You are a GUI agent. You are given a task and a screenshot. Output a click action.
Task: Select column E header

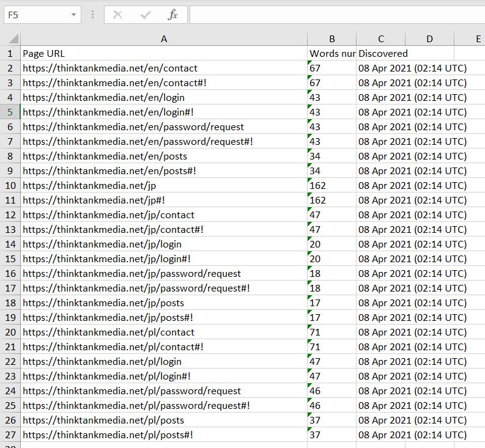pyautogui.click(x=470, y=39)
